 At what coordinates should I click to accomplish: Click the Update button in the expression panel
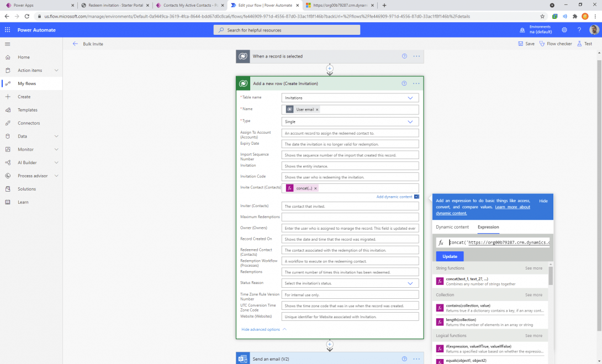[449, 256]
